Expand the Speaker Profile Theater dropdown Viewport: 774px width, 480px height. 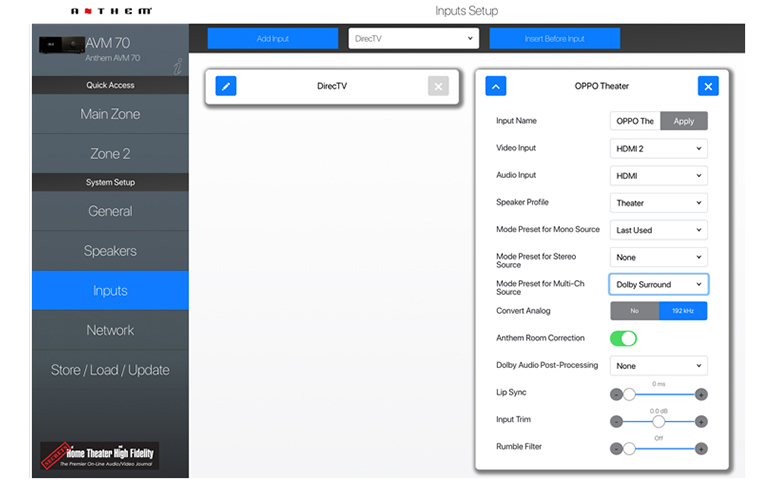[658, 203]
